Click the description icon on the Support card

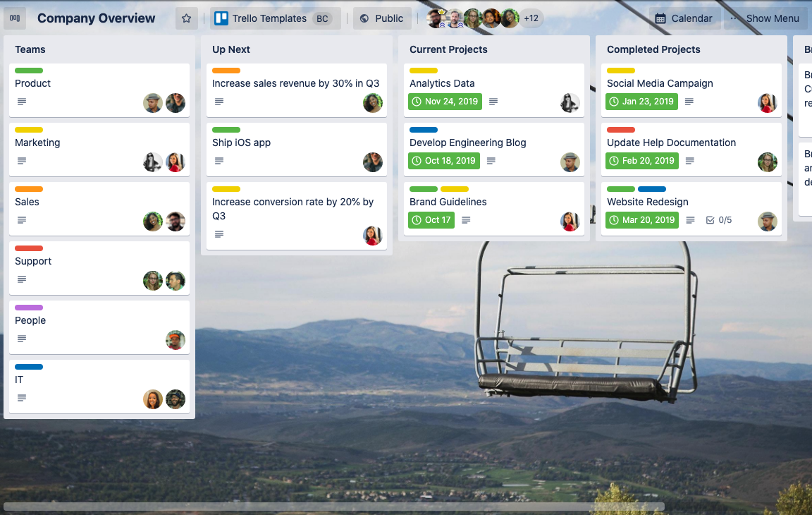(x=21, y=279)
